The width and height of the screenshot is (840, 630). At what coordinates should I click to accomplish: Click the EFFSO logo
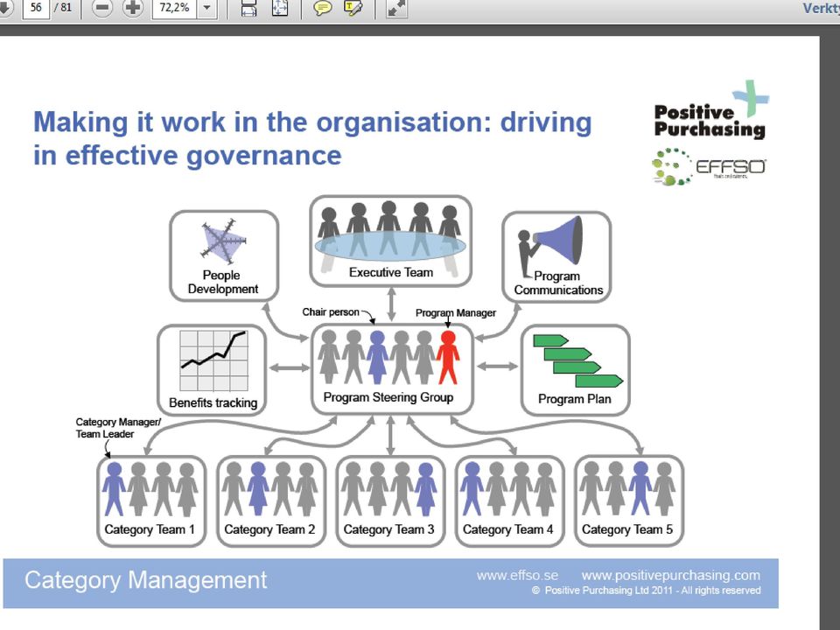coord(709,166)
